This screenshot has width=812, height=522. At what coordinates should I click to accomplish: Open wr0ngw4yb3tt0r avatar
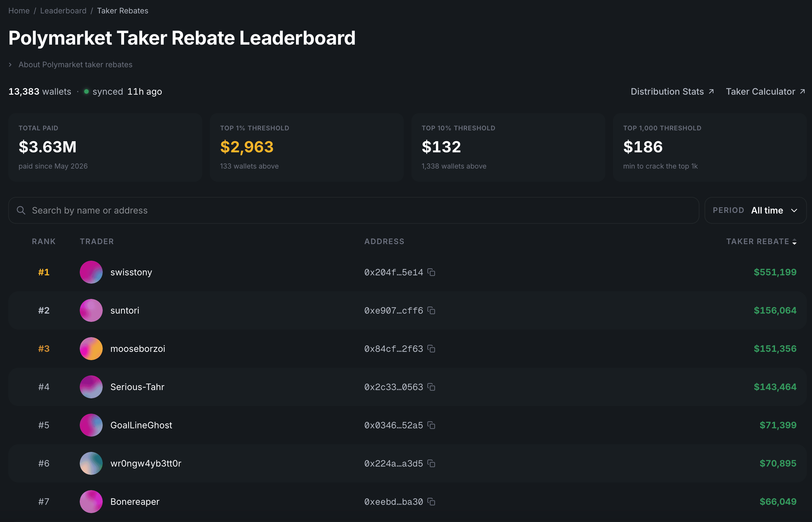point(91,463)
